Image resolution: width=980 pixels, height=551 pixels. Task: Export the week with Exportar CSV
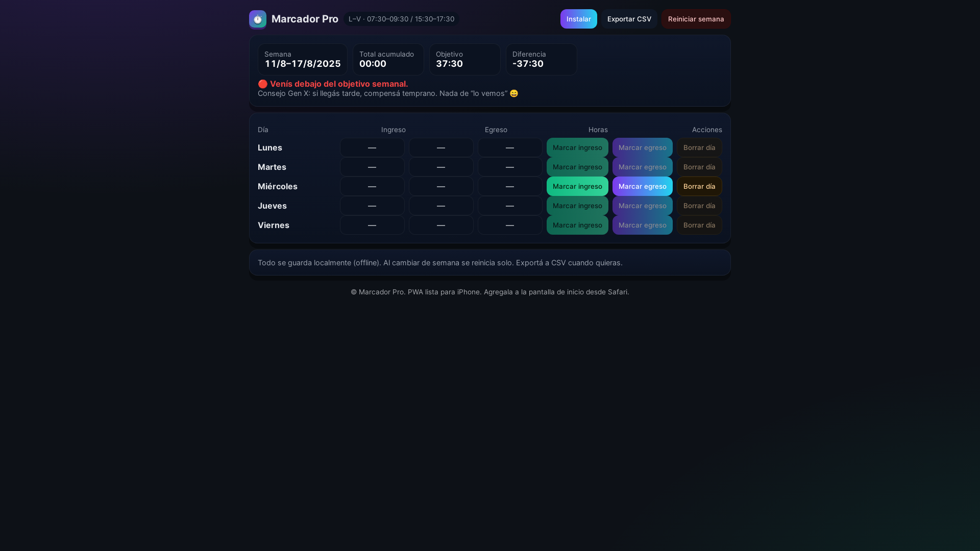[629, 19]
